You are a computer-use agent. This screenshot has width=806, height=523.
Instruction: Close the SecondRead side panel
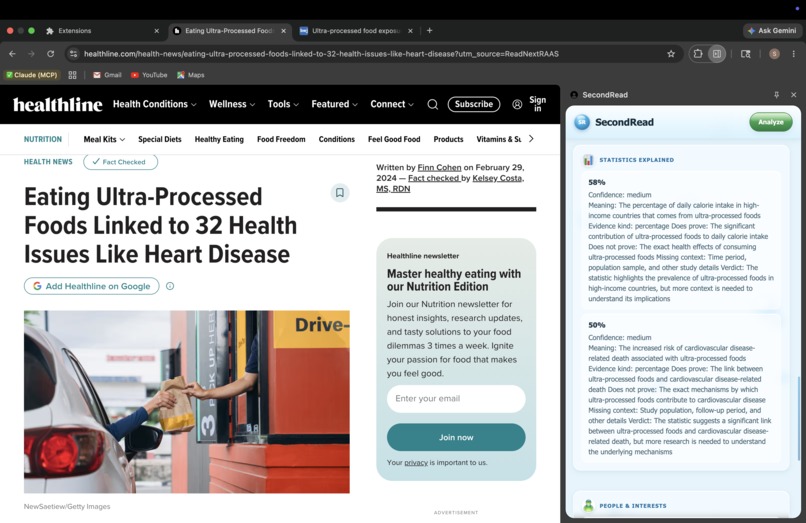pyautogui.click(x=794, y=95)
